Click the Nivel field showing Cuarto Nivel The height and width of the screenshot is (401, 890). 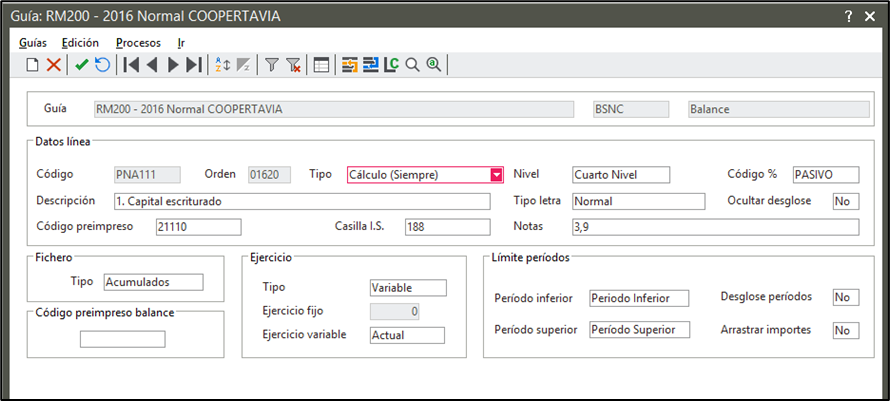click(x=621, y=175)
